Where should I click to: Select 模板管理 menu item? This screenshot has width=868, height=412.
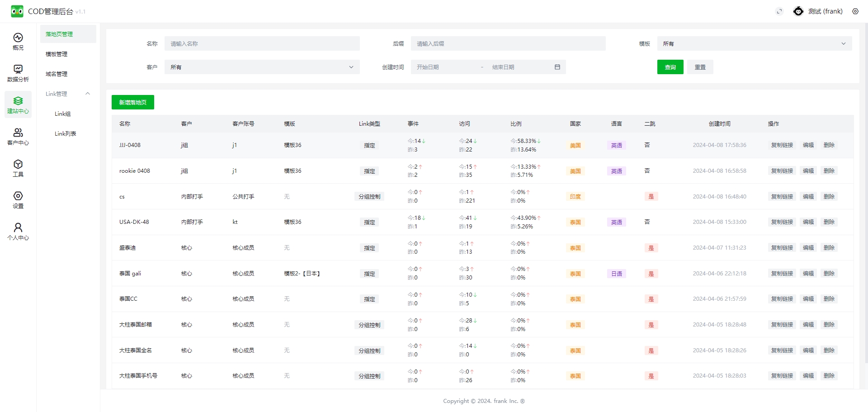[68, 54]
